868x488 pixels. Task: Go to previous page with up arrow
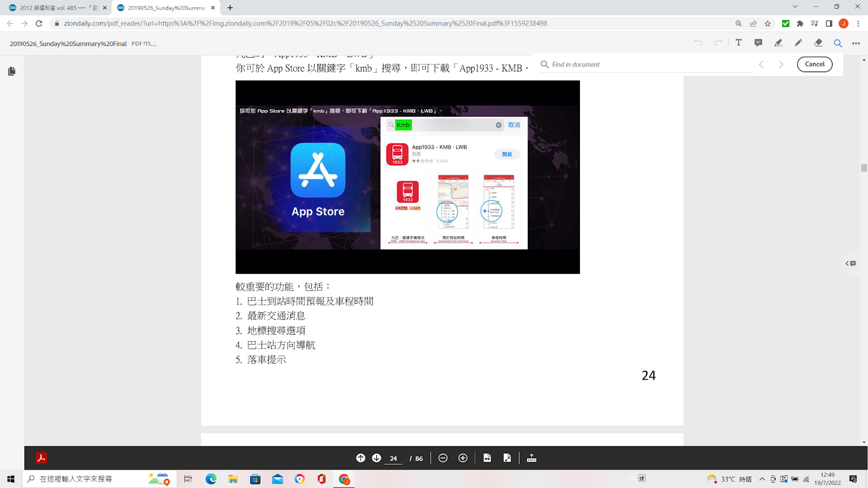click(361, 458)
